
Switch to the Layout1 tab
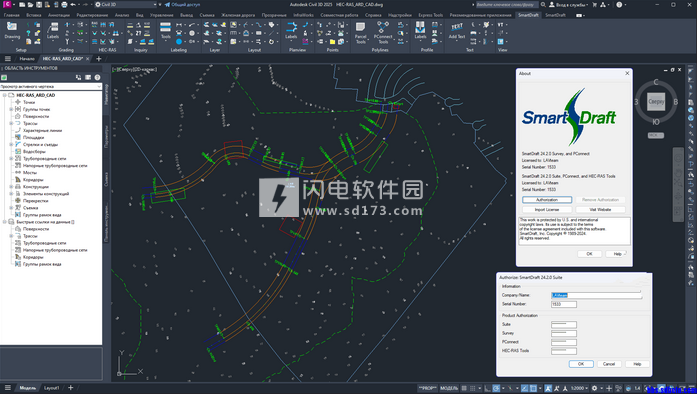[x=52, y=388]
